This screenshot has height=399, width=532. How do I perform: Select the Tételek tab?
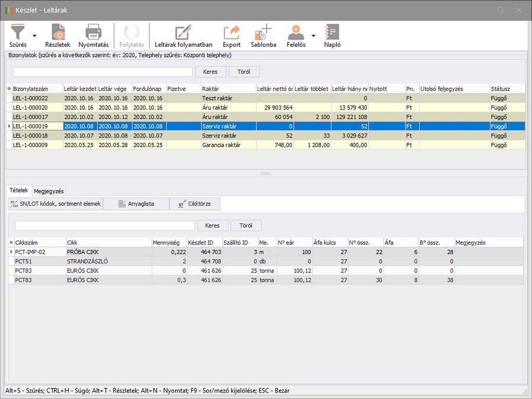[x=18, y=190]
